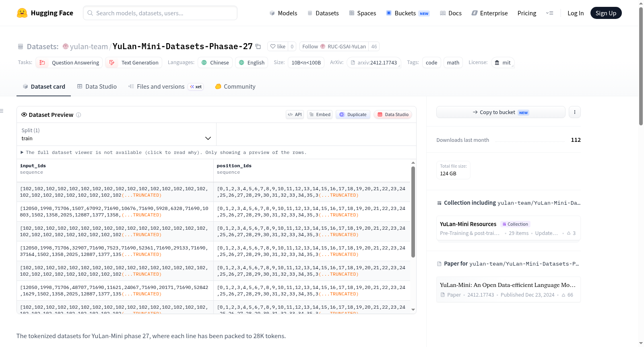This screenshot has height=347, width=644.
Task: Click the Duplicate button
Action: (x=353, y=114)
